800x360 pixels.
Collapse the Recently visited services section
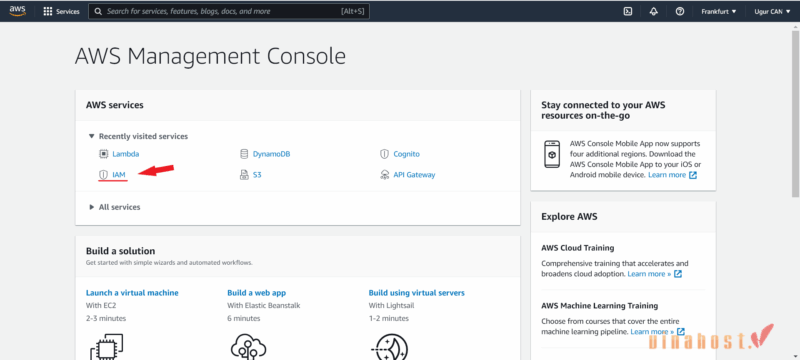click(x=138, y=136)
